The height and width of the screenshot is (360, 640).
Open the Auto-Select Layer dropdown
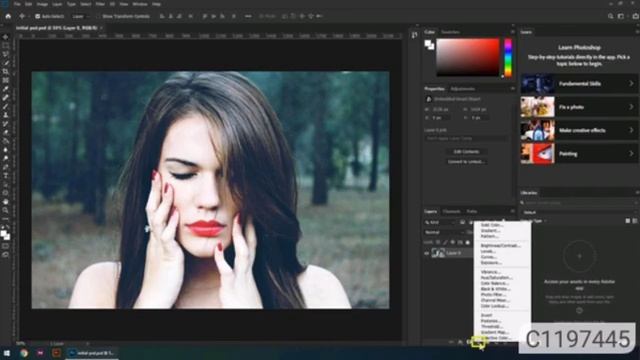click(x=80, y=16)
